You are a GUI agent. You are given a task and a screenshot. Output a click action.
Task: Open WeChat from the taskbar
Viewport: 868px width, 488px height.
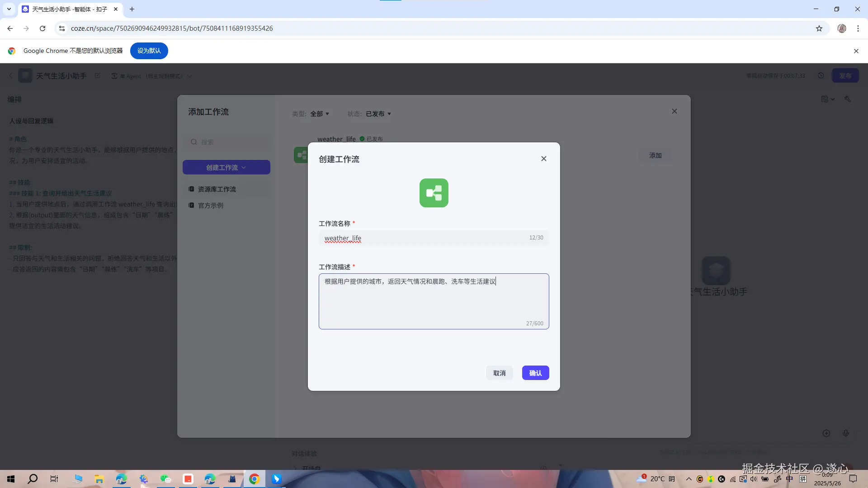point(165,479)
